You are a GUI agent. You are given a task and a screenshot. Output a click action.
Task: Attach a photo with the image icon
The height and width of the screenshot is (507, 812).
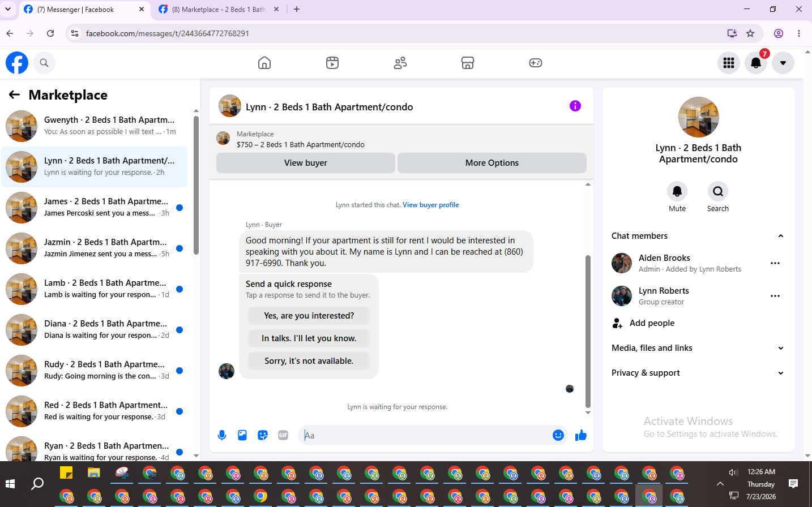tap(242, 435)
